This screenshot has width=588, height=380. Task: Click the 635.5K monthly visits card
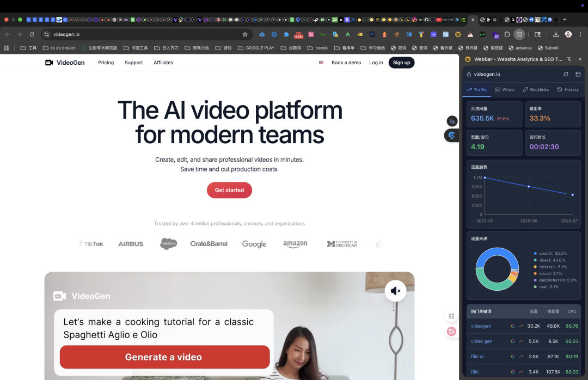tap(494, 114)
